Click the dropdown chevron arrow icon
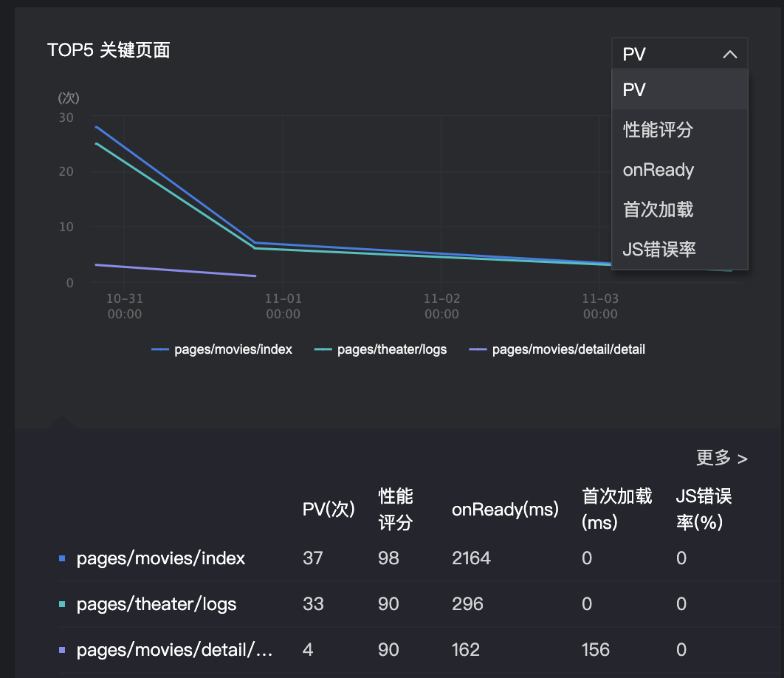The width and height of the screenshot is (784, 678). pyautogui.click(x=729, y=55)
